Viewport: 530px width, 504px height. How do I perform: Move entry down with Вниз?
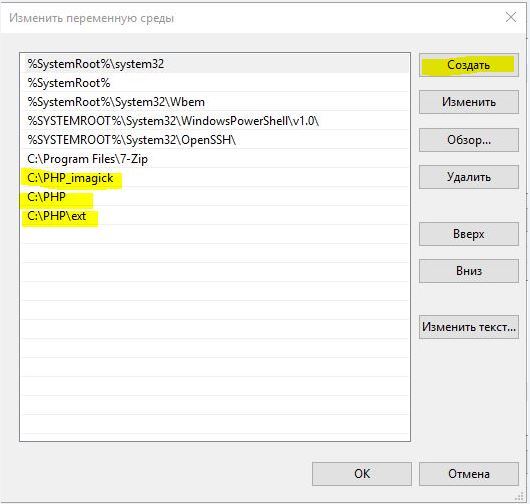point(468,271)
